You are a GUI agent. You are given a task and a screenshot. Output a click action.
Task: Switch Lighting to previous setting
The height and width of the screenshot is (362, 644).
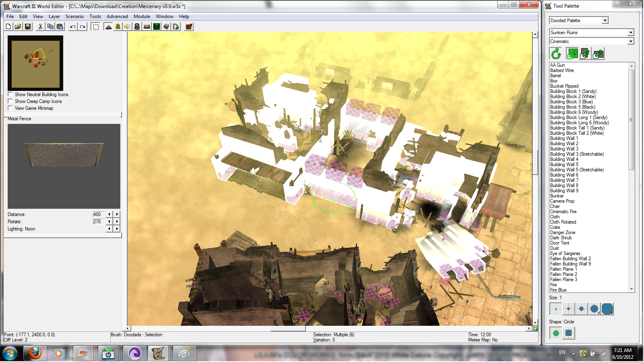(x=109, y=229)
